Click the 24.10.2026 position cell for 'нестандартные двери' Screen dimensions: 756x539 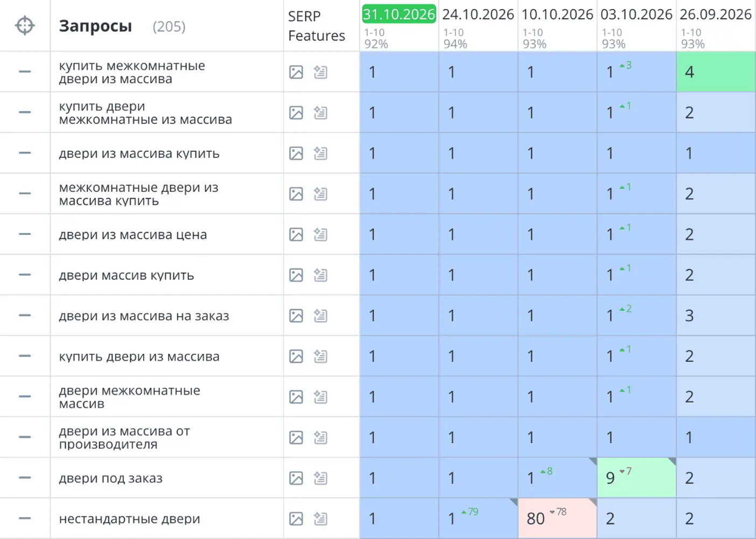[478, 519]
